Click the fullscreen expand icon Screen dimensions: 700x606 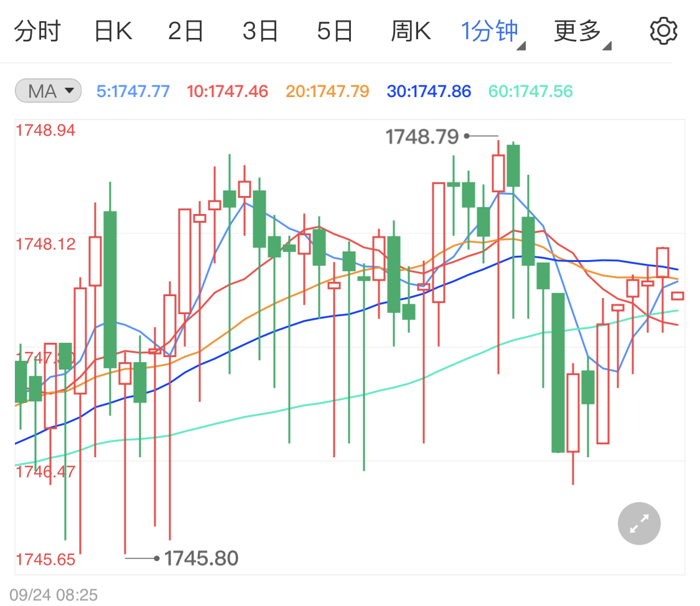point(639,523)
